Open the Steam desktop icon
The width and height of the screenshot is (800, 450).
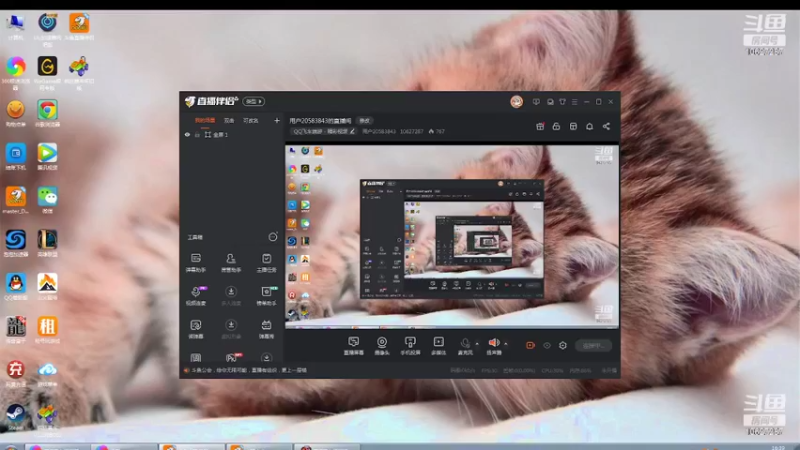coord(15,417)
